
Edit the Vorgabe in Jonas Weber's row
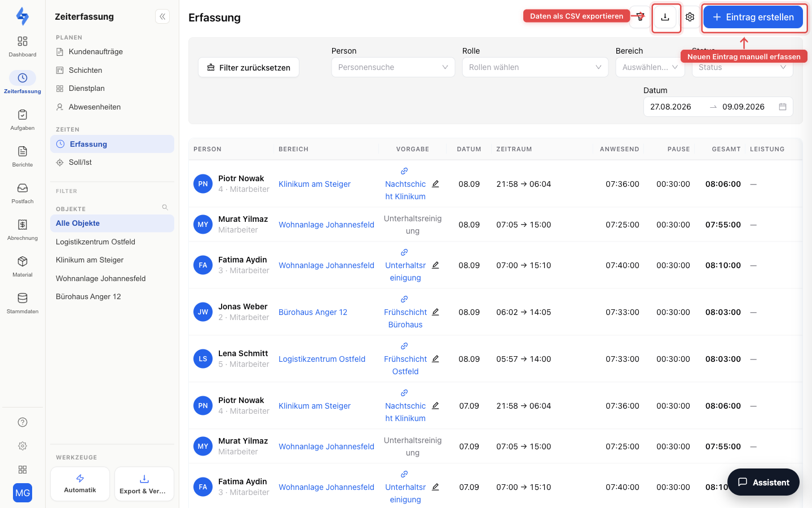coord(435,312)
